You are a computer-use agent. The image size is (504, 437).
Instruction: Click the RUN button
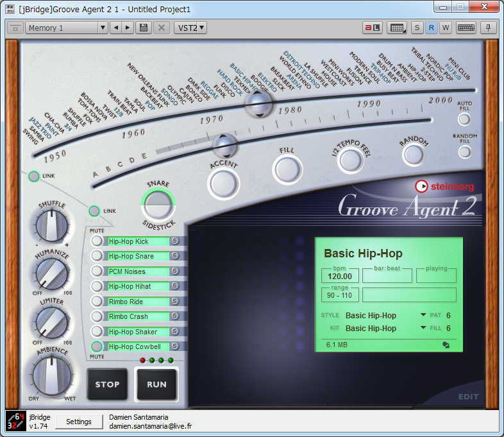point(156,384)
